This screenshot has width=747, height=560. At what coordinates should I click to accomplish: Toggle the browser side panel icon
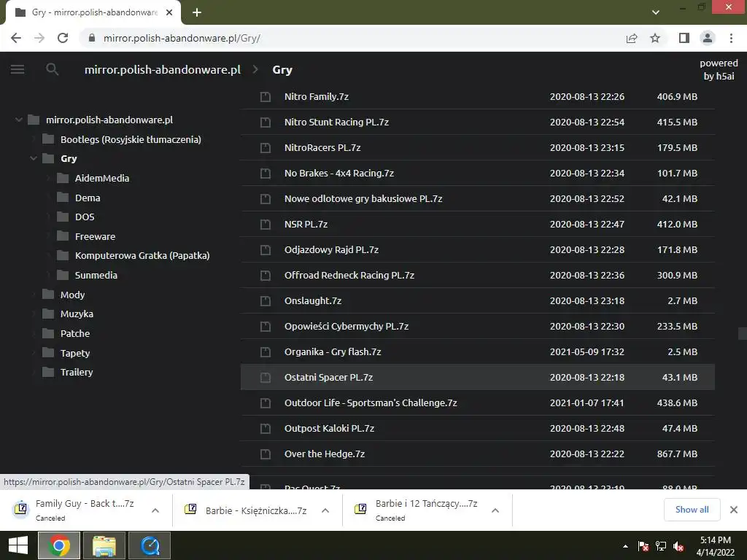684,38
